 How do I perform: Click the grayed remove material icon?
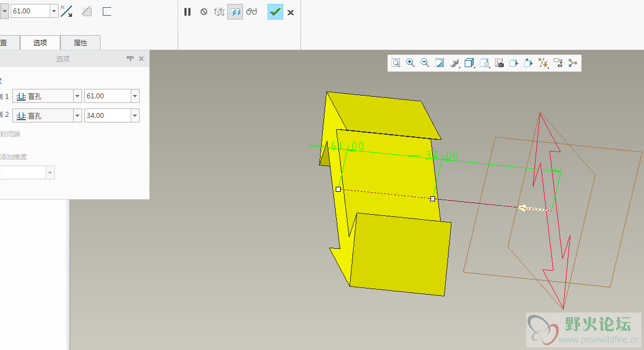(x=87, y=11)
